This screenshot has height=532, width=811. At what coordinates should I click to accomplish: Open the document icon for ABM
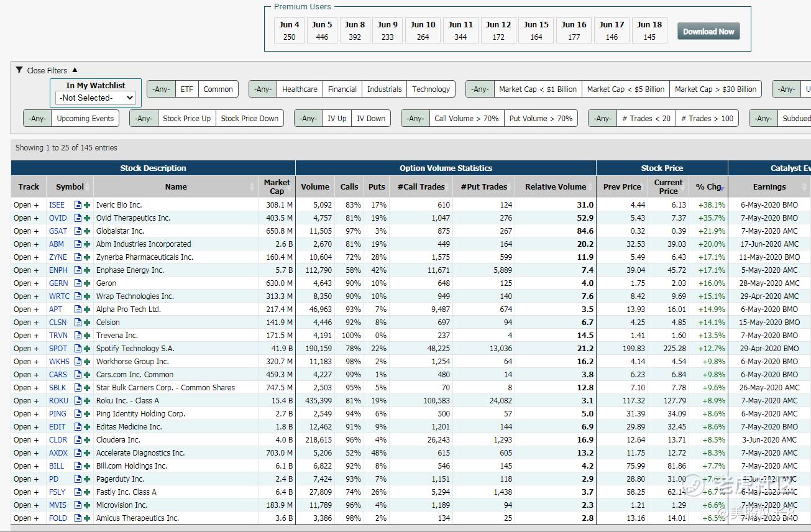point(78,244)
